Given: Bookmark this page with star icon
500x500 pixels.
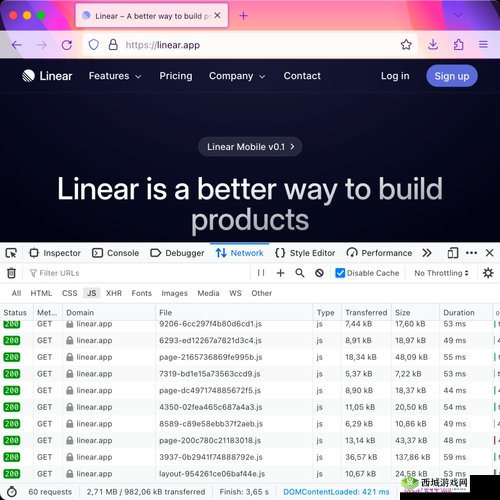Looking at the screenshot, I should [x=406, y=45].
